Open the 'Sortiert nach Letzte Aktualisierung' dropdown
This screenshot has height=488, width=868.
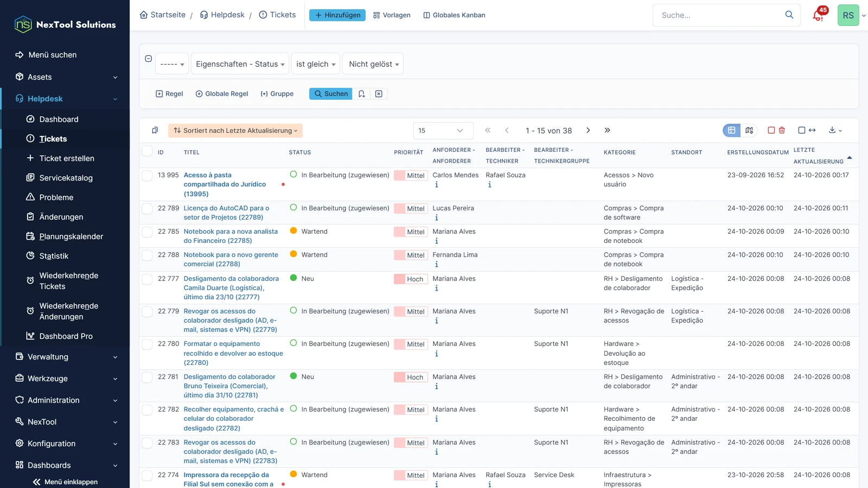pyautogui.click(x=235, y=131)
